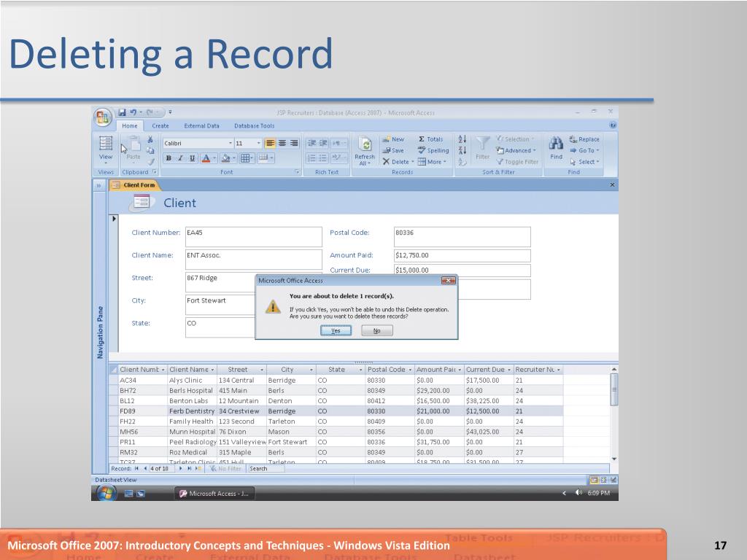Click No Filter indicator in record bar
The height and width of the screenshot is (560, 747).
[x=226, y=469]
